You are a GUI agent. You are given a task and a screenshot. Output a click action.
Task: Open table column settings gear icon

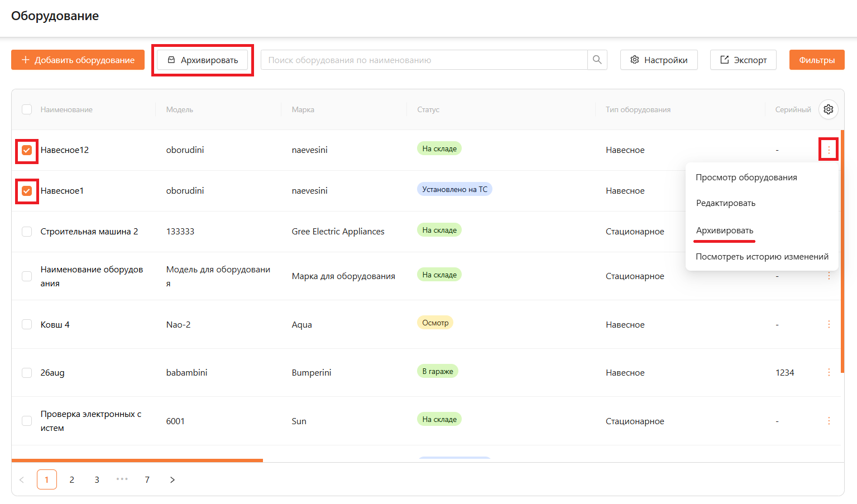coord(828,109)
